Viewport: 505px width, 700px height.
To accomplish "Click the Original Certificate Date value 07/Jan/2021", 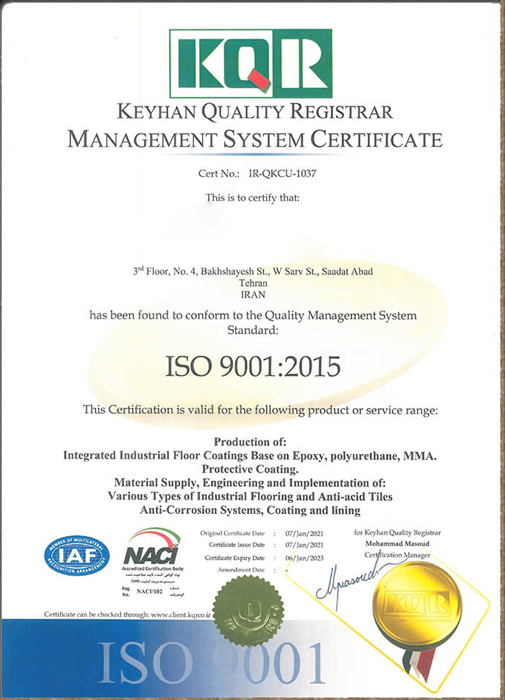I will 304,533.
